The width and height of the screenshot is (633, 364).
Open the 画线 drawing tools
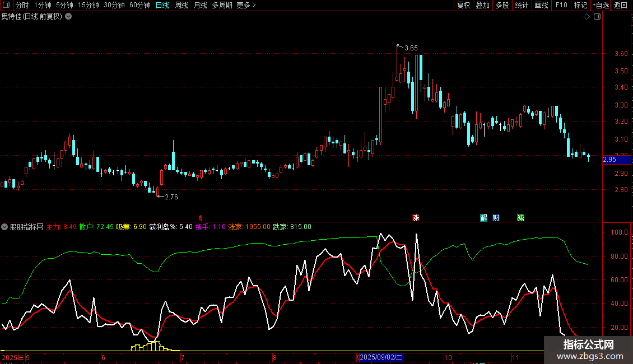[x=541, y=5]
